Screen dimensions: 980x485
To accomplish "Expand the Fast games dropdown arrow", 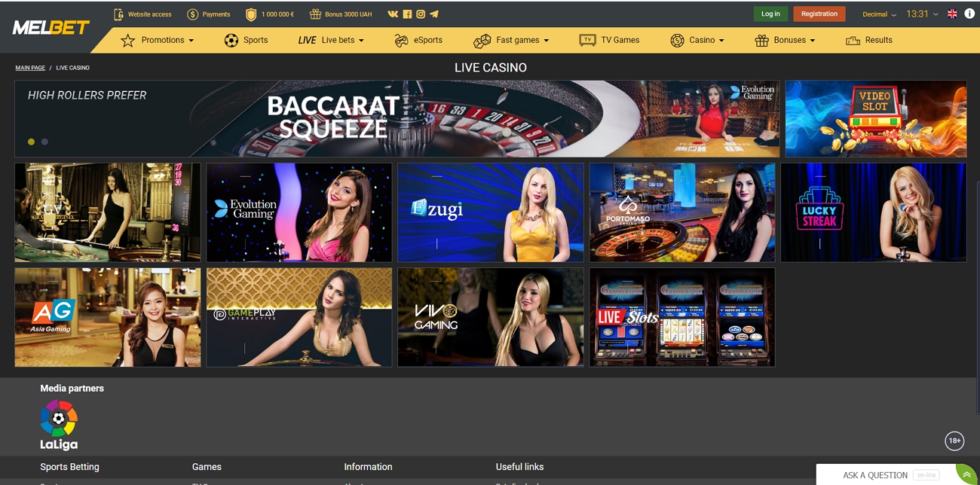I will pos(546,41).
